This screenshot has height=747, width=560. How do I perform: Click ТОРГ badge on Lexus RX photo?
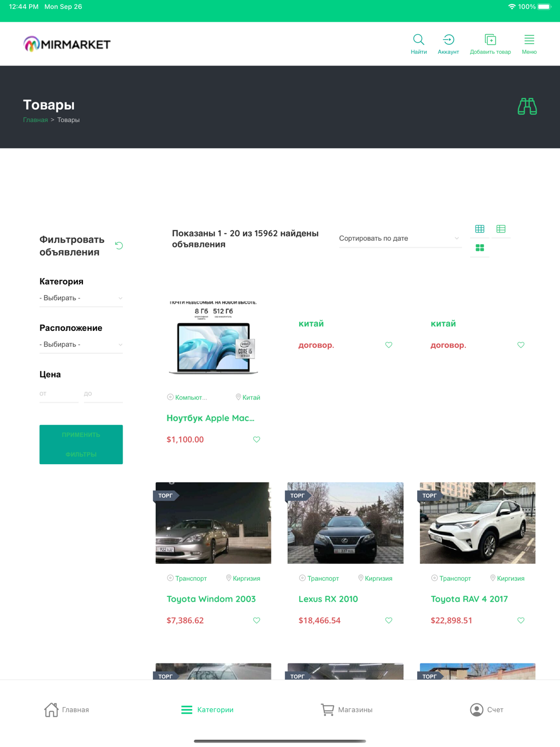298,496
